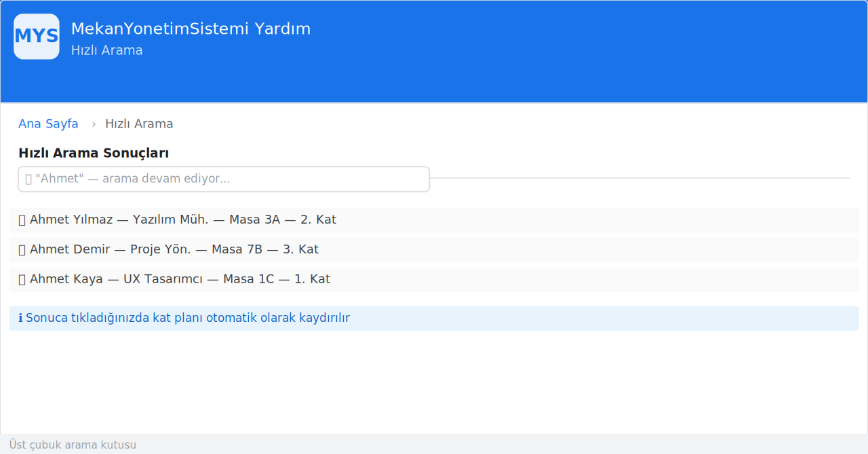
Task: Click the person icon beside Ahmet Demir
Action: point(22,250)
